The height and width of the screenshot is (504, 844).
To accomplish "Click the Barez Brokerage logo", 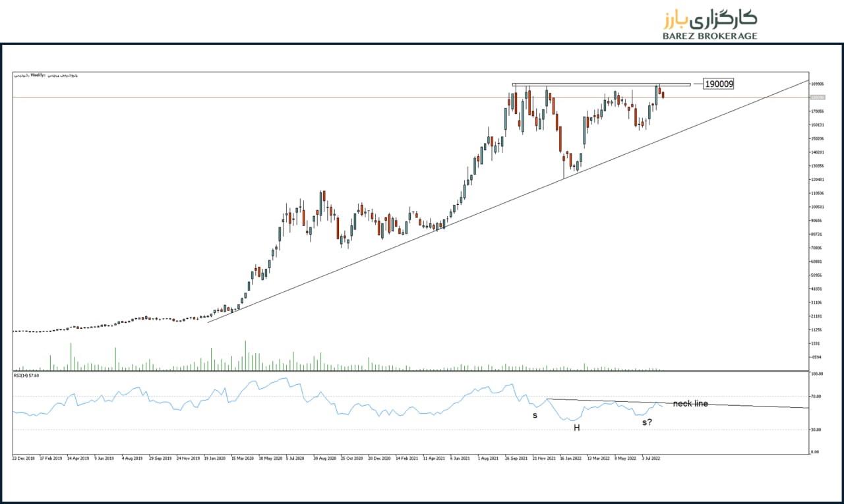I will point(710,24).
